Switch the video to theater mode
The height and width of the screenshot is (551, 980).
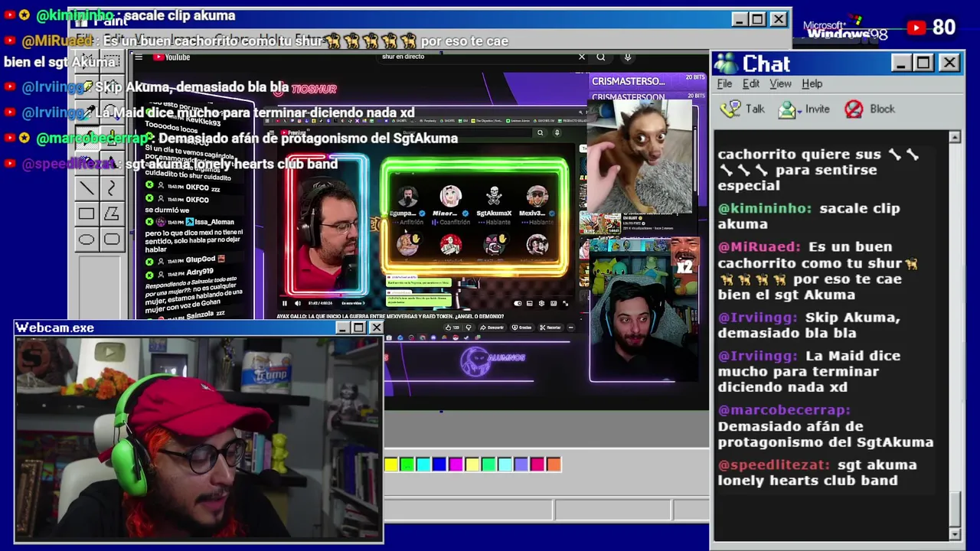(554, 303)
